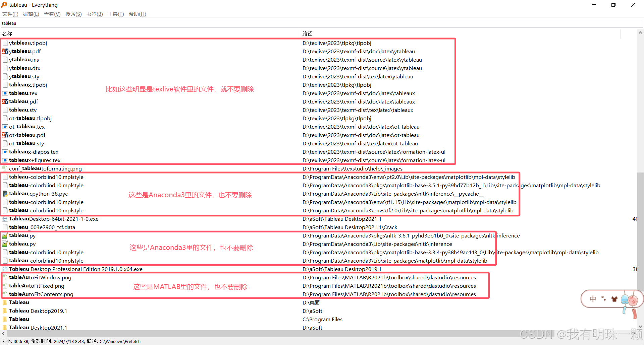Click the folder icon of Tableau in D:\桌面
Screen dimensions: 644x345
tap(5, 302)
